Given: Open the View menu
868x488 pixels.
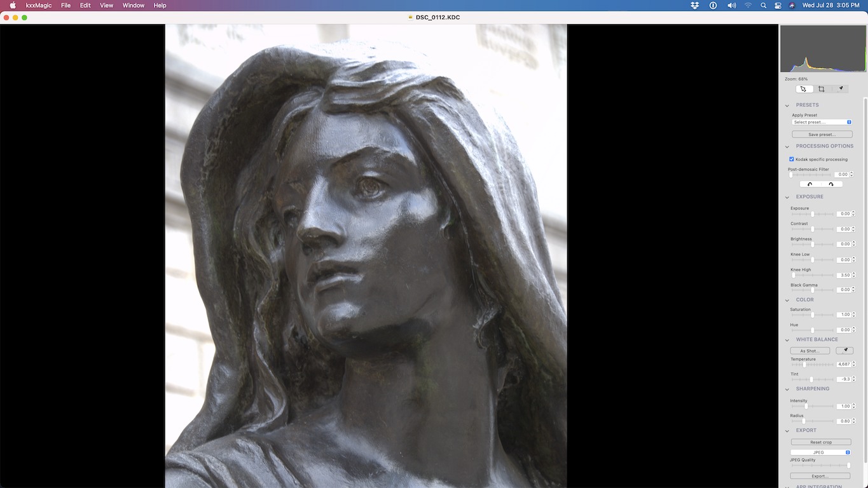Looking at the screenshot, I should point(107,5).
